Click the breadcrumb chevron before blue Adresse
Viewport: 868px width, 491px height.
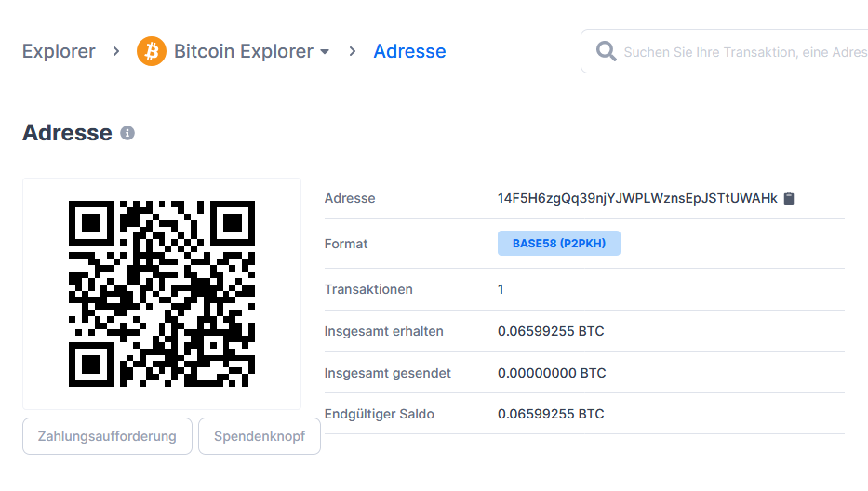pos(353,51)
